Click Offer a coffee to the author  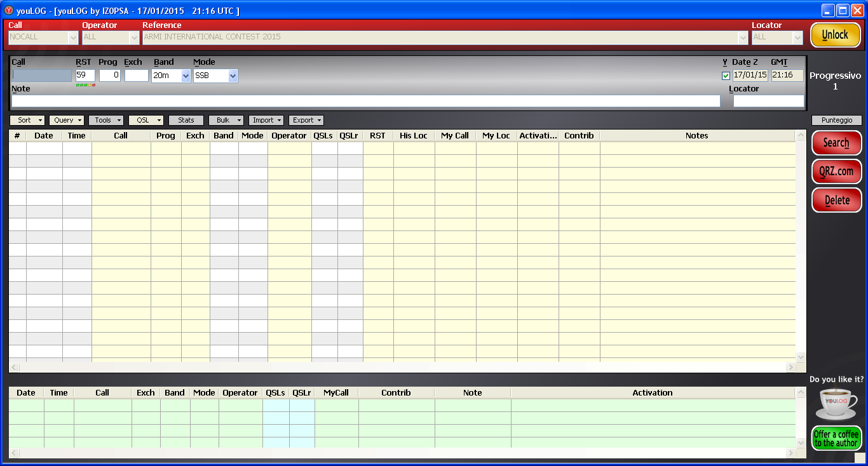point(837,439)
